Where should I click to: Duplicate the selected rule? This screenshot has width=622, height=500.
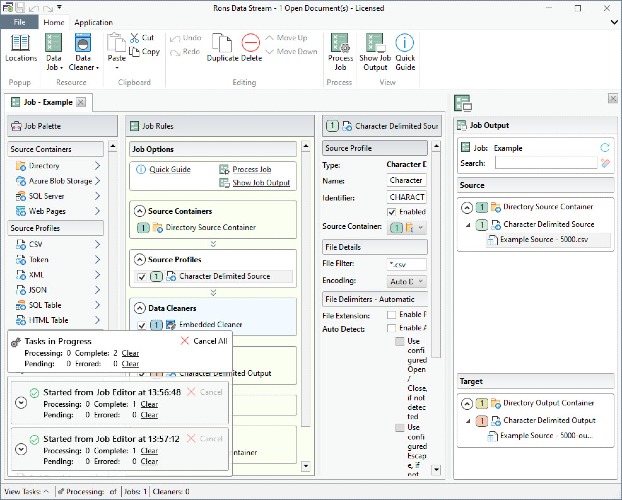222,48
